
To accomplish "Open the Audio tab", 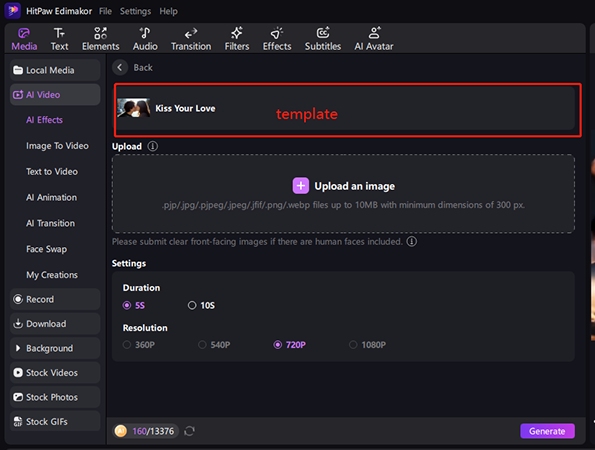I will 145,39.
